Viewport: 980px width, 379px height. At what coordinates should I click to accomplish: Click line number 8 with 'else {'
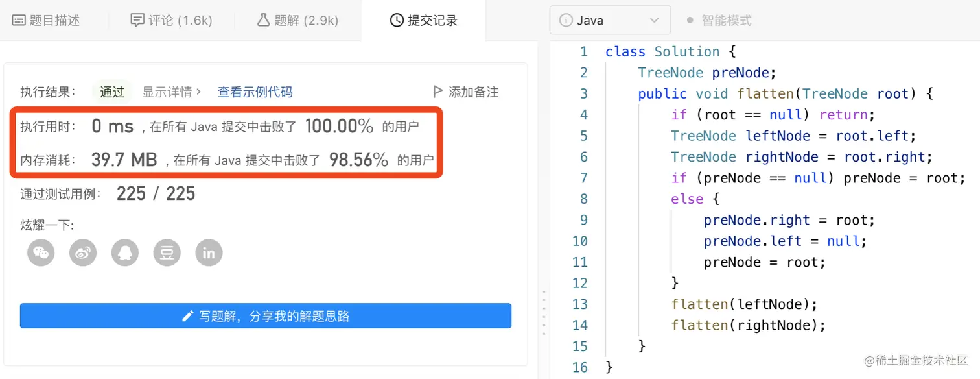click(x=584, y=199)
